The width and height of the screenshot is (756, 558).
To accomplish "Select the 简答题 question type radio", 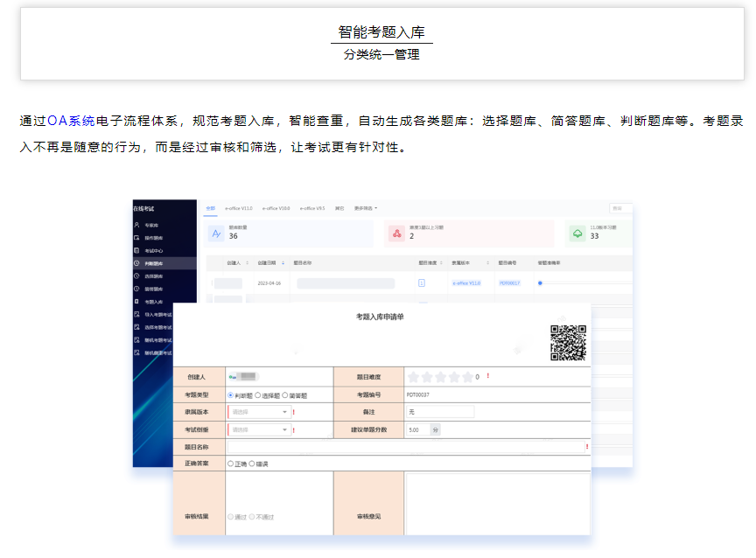I will click(285, 394).
